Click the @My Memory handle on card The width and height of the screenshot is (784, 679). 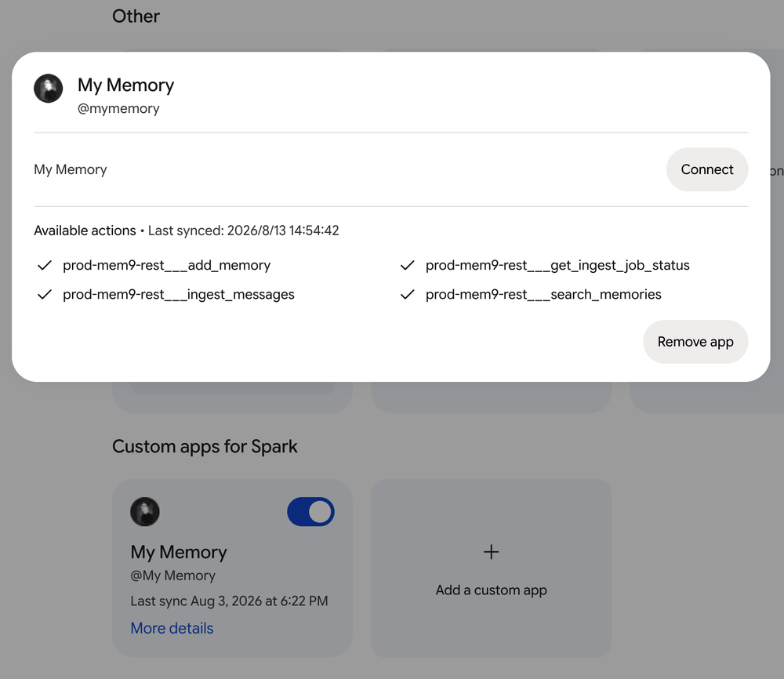[x=173, y=576]
